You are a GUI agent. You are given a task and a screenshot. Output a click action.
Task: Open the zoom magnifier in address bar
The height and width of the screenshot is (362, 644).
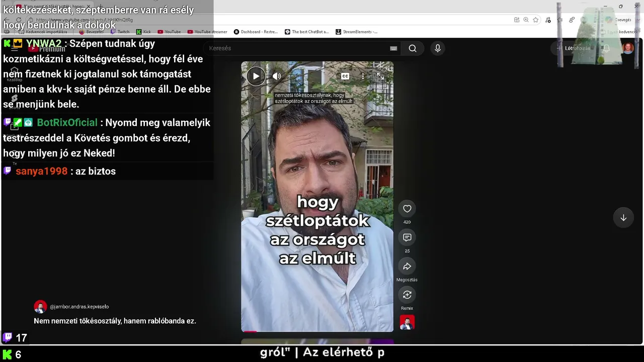[x=526, y=20]
